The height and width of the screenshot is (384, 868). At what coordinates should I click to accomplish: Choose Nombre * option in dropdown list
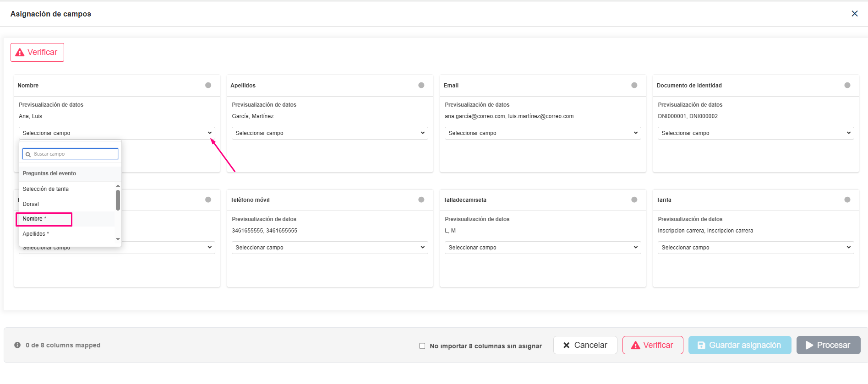point(44,219)
